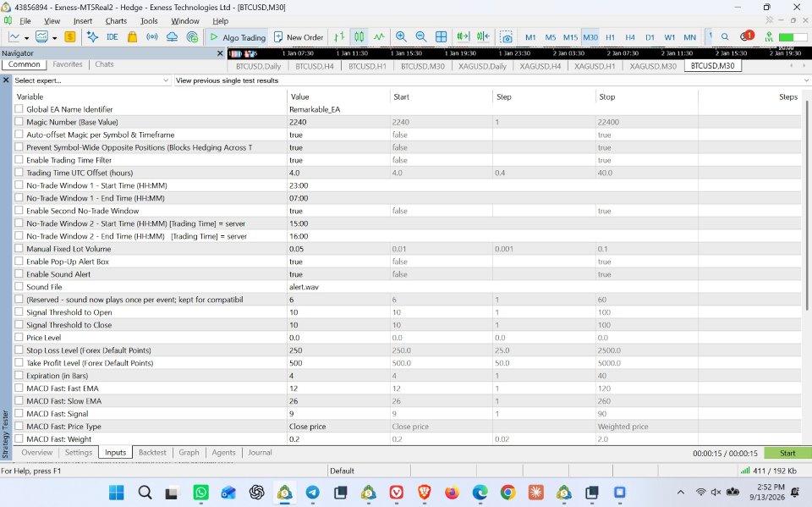
Task: Click the green connection level bar
Action: (x=793, y=37)
